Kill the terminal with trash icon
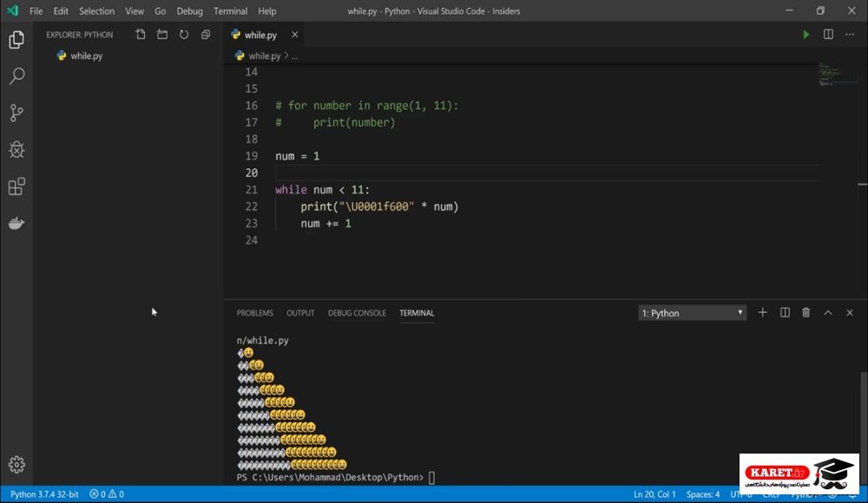 806,313
